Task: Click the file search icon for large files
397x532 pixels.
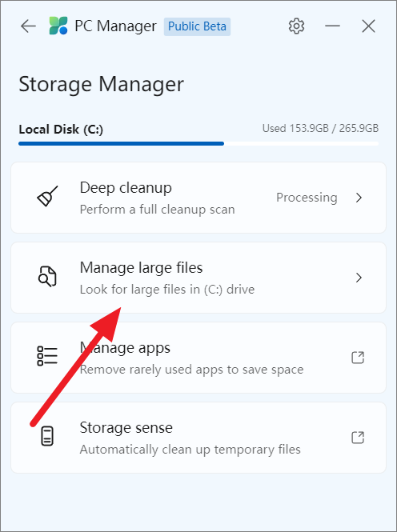Action: 47,277
